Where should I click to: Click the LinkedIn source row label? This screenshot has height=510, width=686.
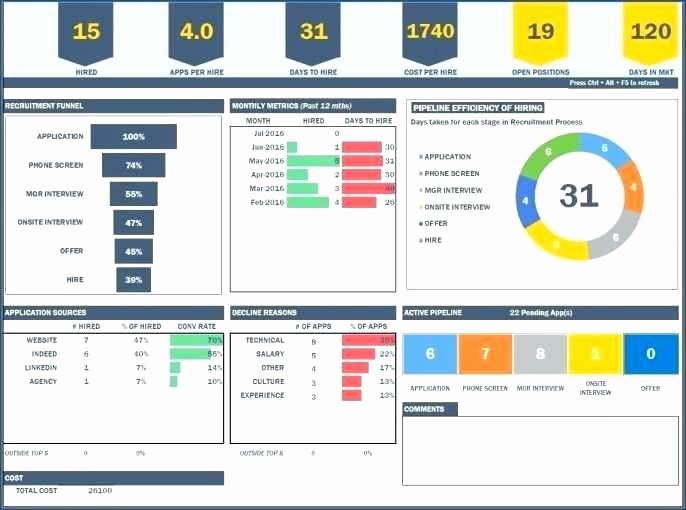pyautogui.click(x=41, y=367)
